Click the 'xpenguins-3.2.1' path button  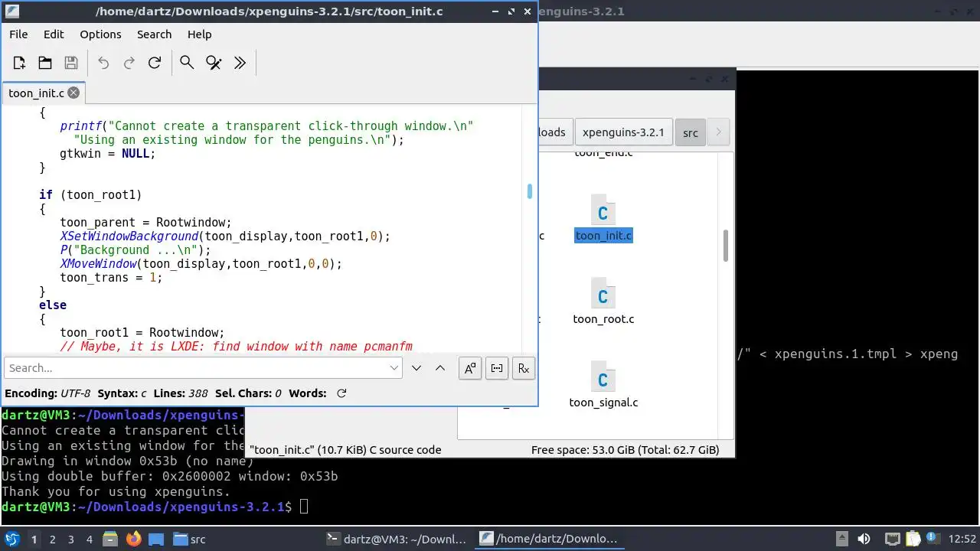click(x=623, y=132)
